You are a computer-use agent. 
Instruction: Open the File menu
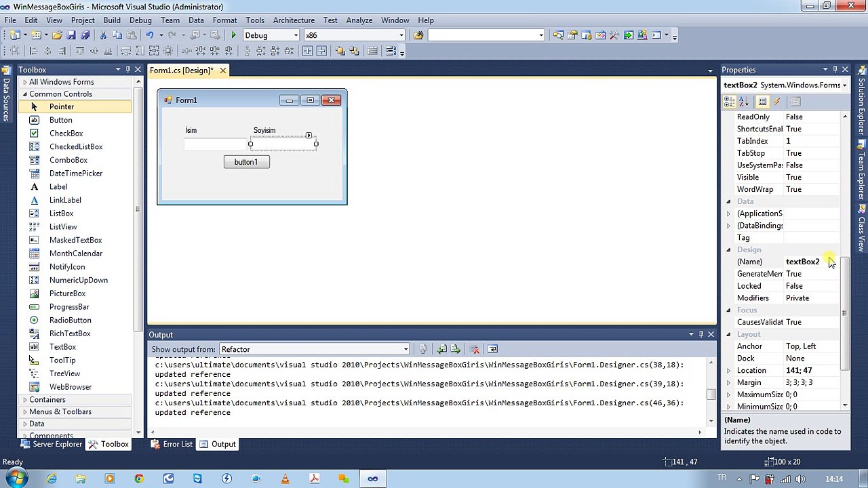click(x=10, y=20)
